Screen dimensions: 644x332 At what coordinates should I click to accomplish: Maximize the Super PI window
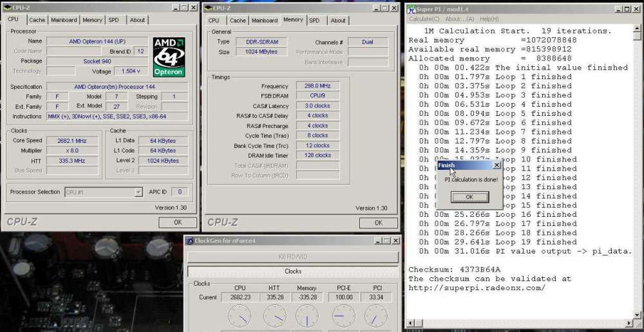click(627, 9)
